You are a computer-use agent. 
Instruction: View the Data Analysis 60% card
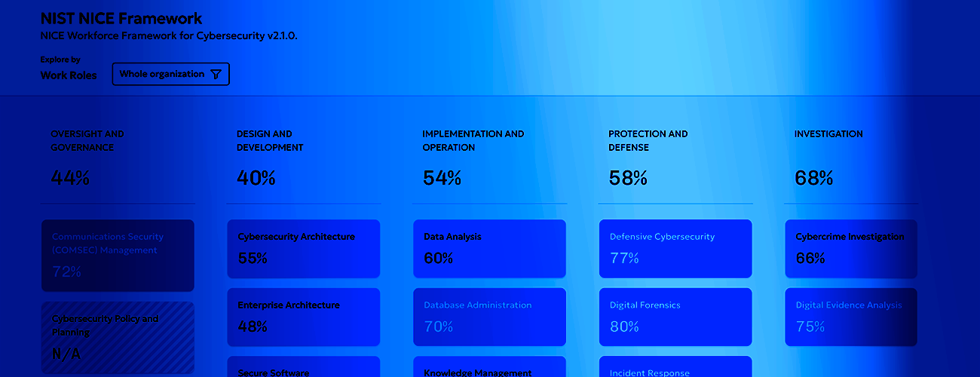tap(489, 249)
